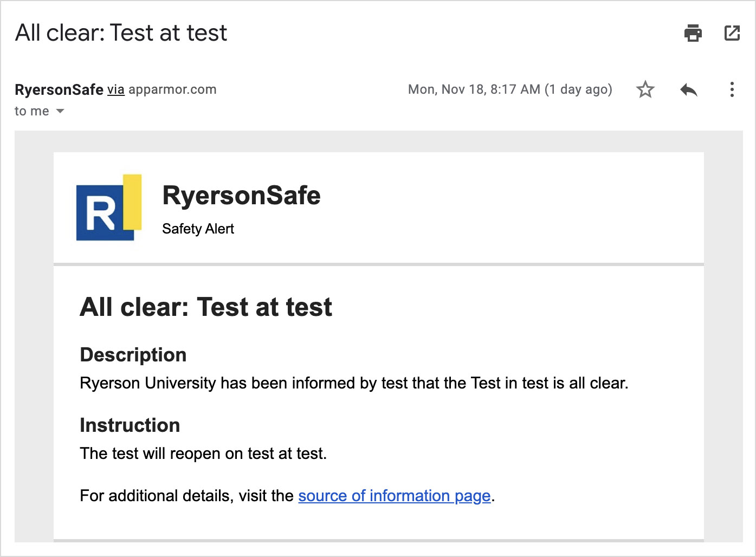The height and width of the screenshot is (557, 756).
Task: Select the sender name RyersonSafe
Action: click(x=58, y=89)
